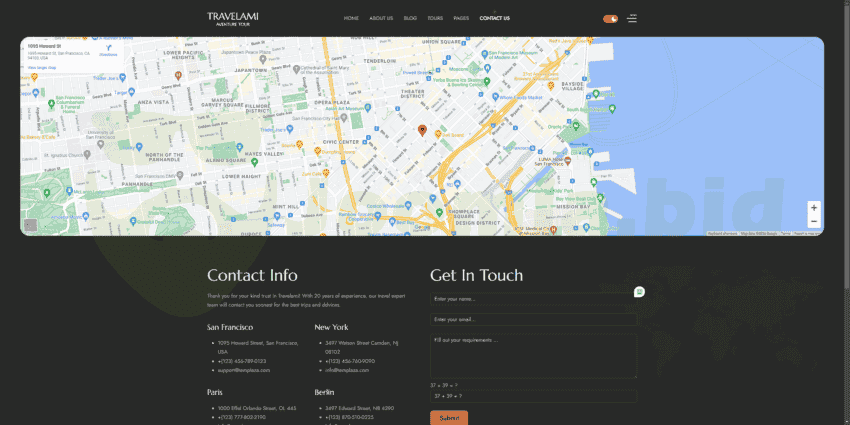
Task: Click the map zoom in button
Action: pos(814,208)
